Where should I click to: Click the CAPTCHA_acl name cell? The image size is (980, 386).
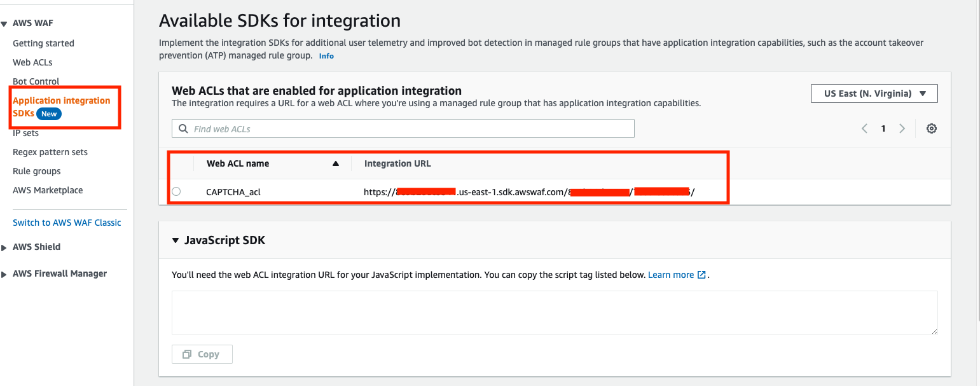point(233,191)
